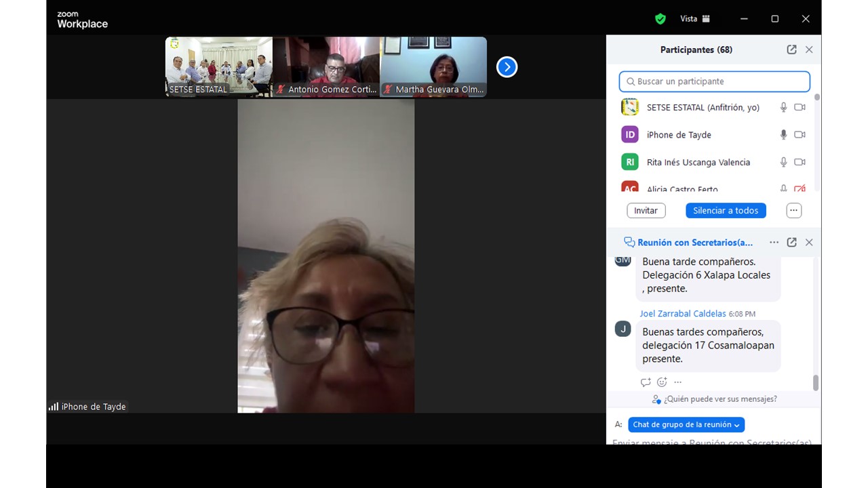Pop out the Participantes panel
This screenshot has height=488, width=868.
[x=791, y=49]
